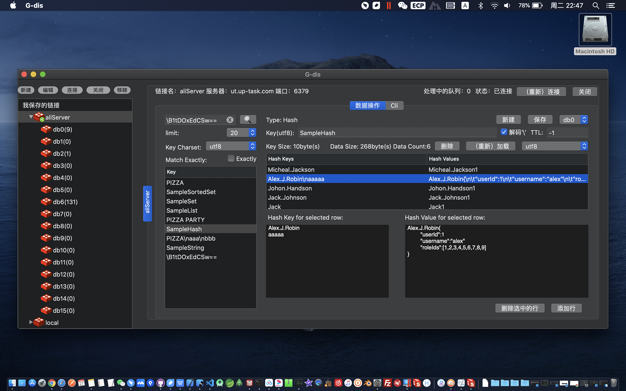
Task: Select the Micheal.Jackson hash row
Action: pos(427,169)
